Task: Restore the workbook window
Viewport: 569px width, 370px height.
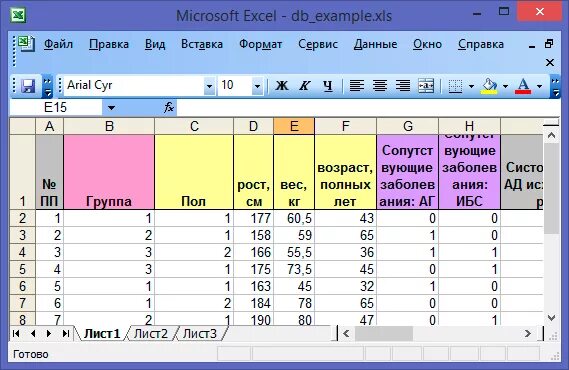Action: click(549, 44)
